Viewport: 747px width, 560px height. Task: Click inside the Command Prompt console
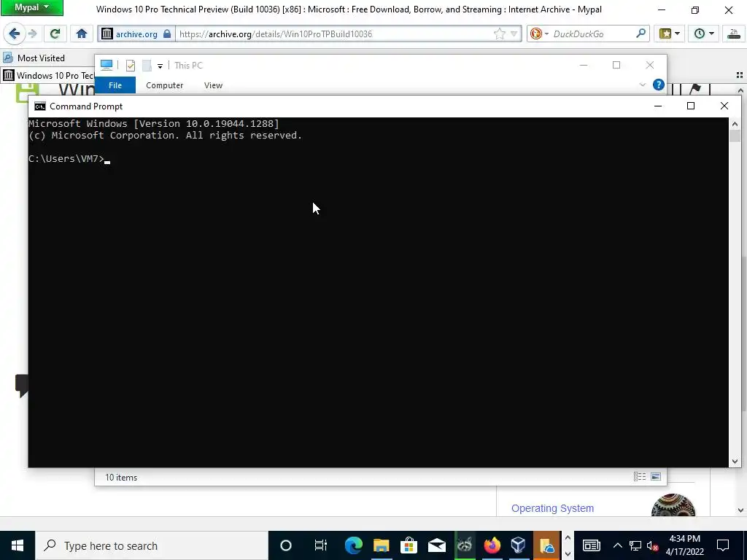tap(379, 292)
